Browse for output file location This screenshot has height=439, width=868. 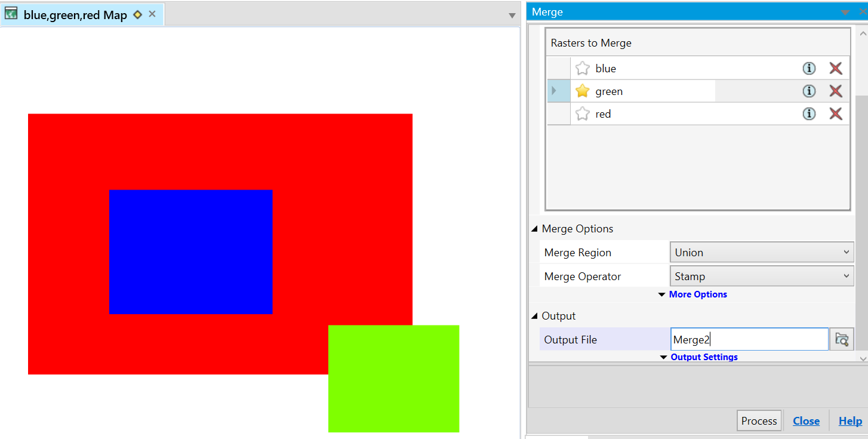pyautogui.click(x=842, y=339)
